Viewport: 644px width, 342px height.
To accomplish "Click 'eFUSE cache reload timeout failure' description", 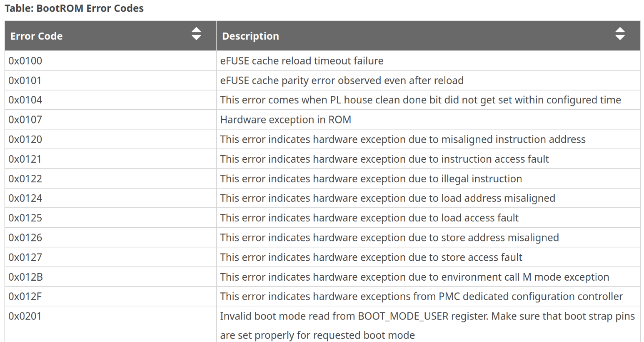I will click(302, 61).
